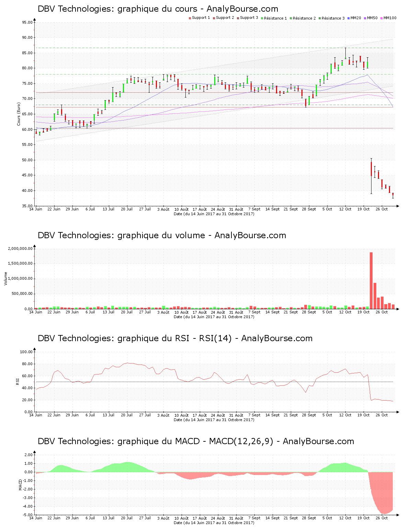Click the 'MACD' vertical axis label

(20, 485)
